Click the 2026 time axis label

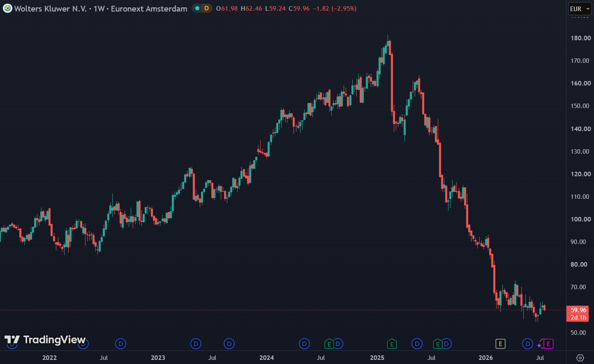click(486, 358)
